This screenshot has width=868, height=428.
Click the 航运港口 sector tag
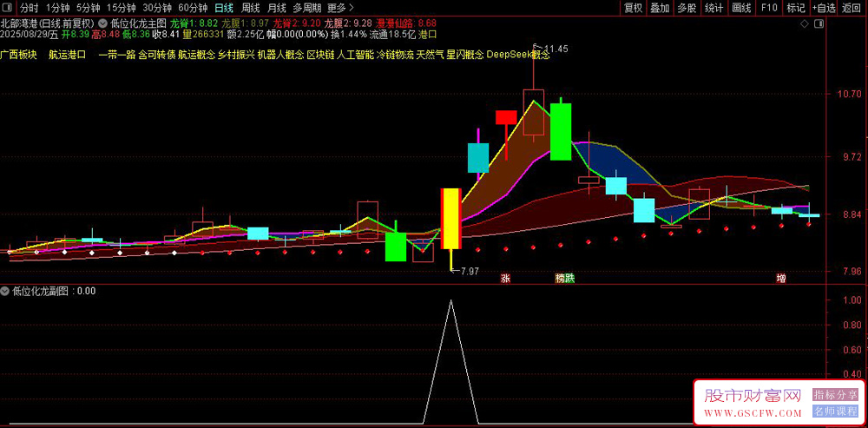pyautogui.click(x=68, y=55)
